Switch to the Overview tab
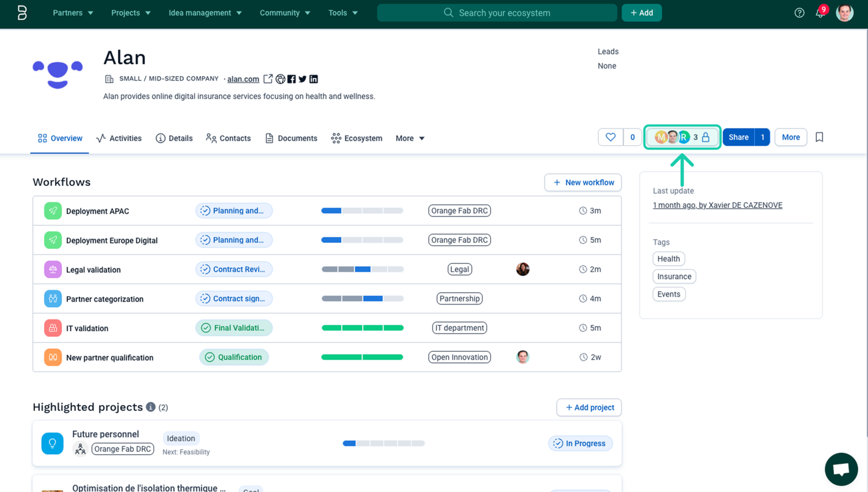Screen dimensions: 868x492 60,138
